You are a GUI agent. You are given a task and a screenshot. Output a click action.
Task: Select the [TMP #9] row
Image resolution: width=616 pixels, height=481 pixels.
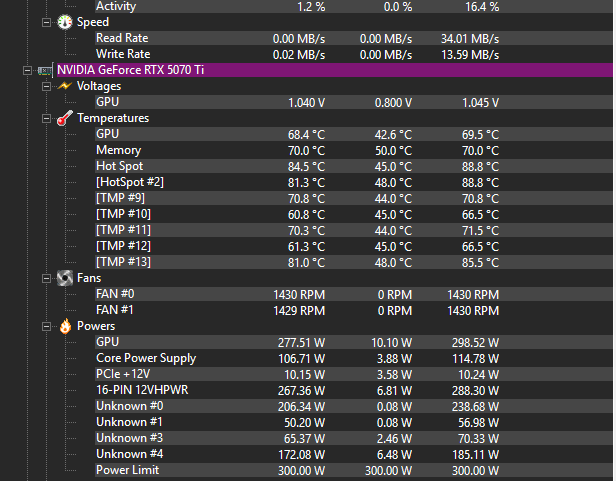coord(354,198)
